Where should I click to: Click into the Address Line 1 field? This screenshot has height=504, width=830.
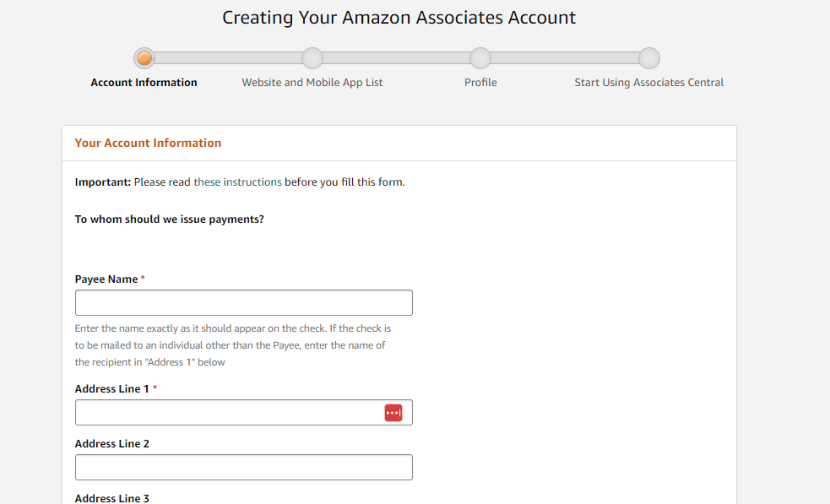tap(228, 413)
